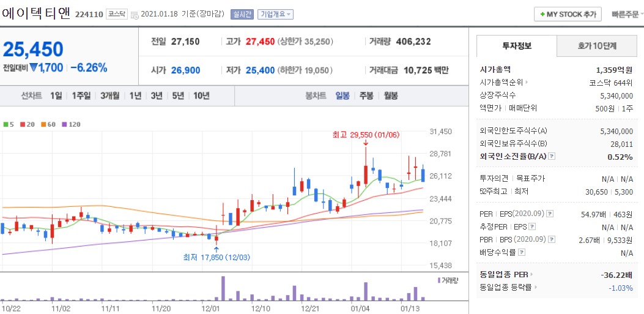
Task: Open the 기업개요 dropdown
Action: (x=275, y=15)
